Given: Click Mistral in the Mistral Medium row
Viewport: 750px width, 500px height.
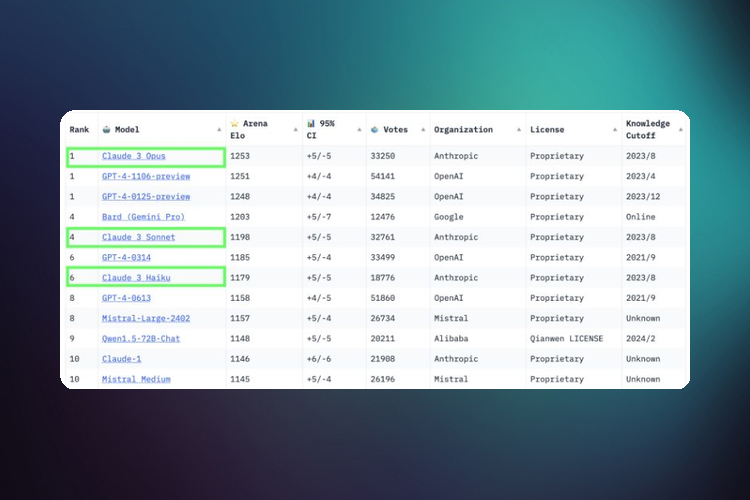Looking at the screenshot, I should pyautogui.click(x=451, y=379).
